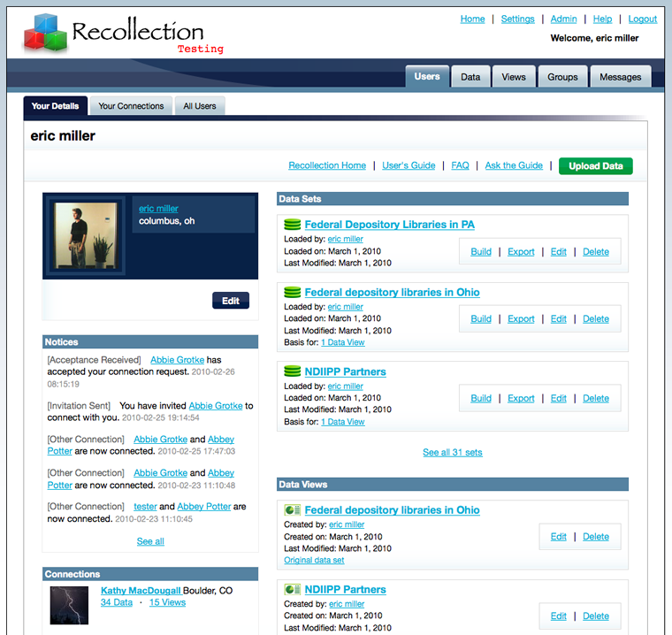
Task: Edit the Federal Depository Libraries in PA dataset
Action: click(559, 252)
